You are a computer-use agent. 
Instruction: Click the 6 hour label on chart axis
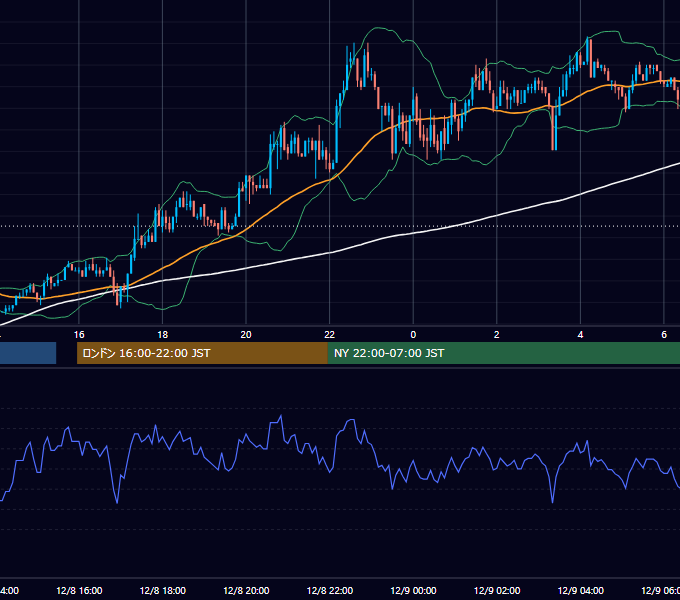[664, 335]
